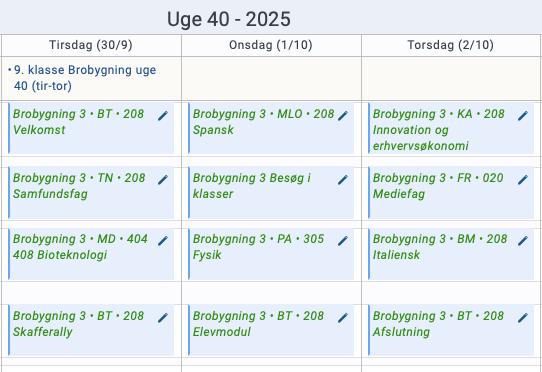Open the 9. klasse Brobygning uge 40 link
The height and width of the screenshot is (372, 542).
85,78
